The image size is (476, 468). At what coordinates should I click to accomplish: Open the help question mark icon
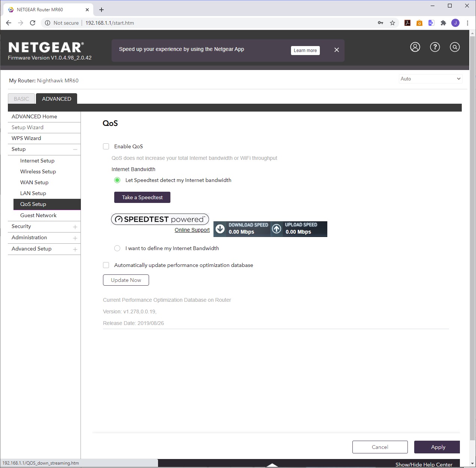pyautogui.click(x=435, y=47)
